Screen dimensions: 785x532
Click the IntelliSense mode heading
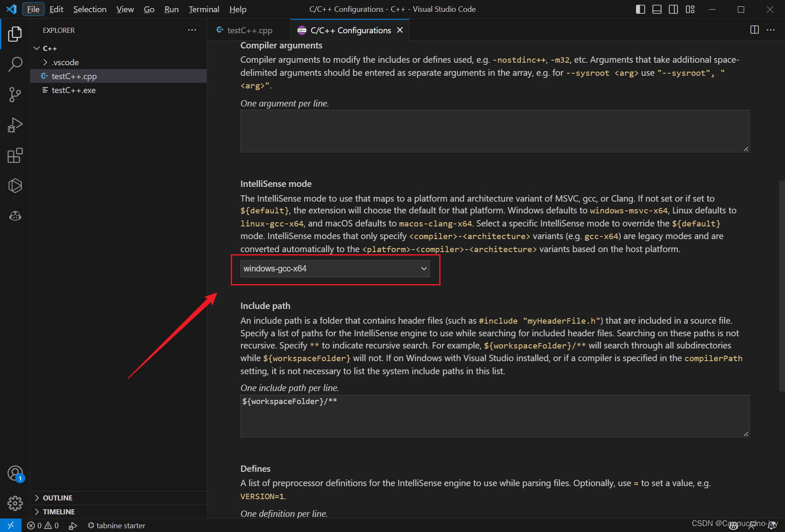click(x=276, y=184)
